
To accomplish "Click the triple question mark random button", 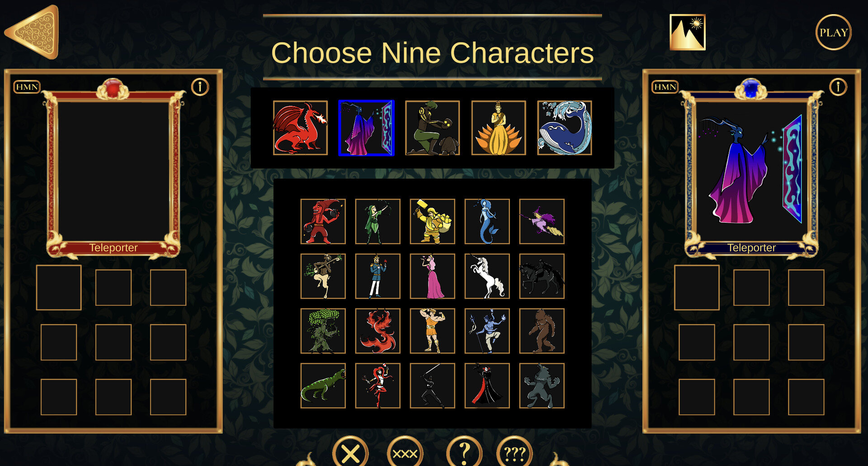I will (514, 452).
